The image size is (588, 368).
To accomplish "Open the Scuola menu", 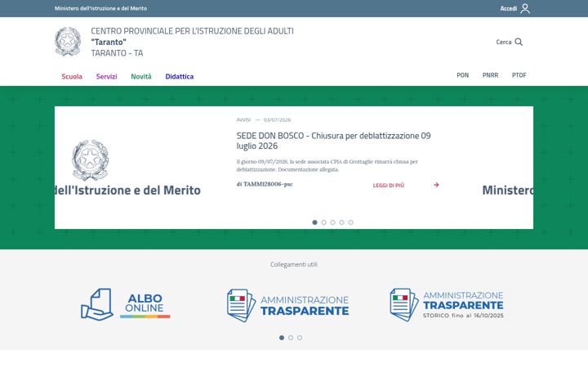I will [72, 76].
